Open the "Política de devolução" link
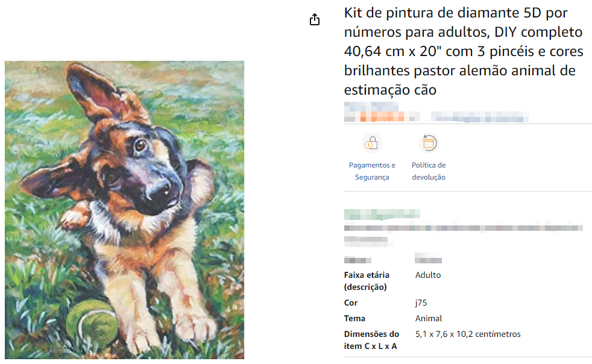592x364 pixels. pyautogui.click(x=428, y=171)
